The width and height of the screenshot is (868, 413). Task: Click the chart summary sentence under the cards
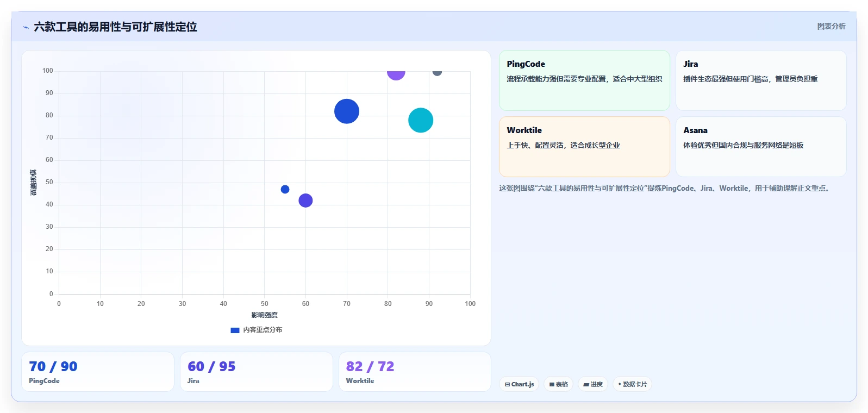[666, 189]
